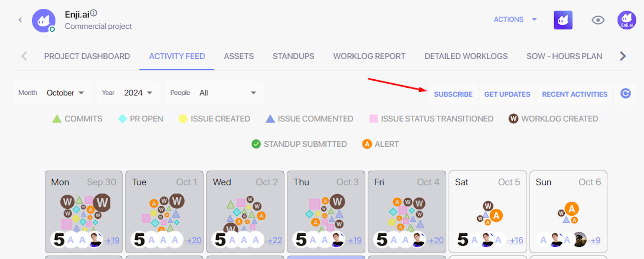
Task: Toggle the ALERT legend filter
Action: pos(380,144)
